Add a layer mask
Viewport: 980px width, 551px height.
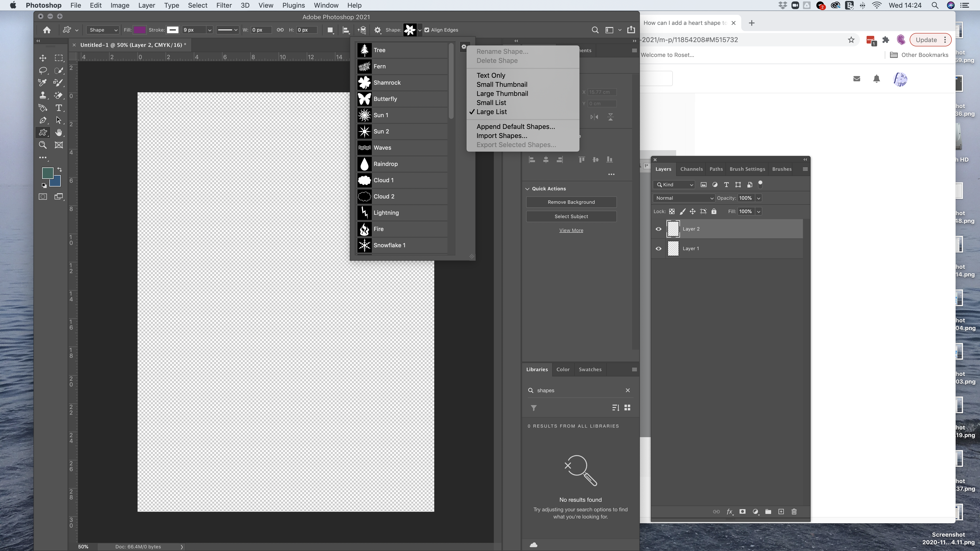(x=742, y=512)
